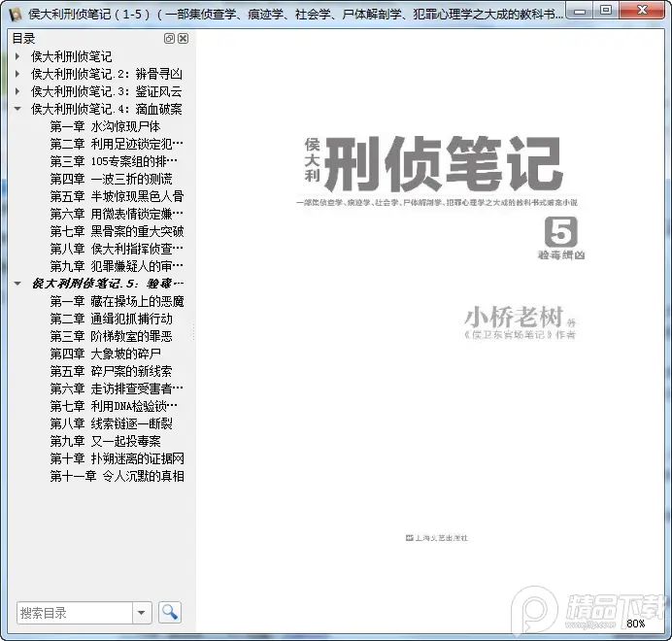The image size is (672, 641).
Task: Open chapter 第七章 利用DNA检验锁…
Action: [x=114, y=406]
